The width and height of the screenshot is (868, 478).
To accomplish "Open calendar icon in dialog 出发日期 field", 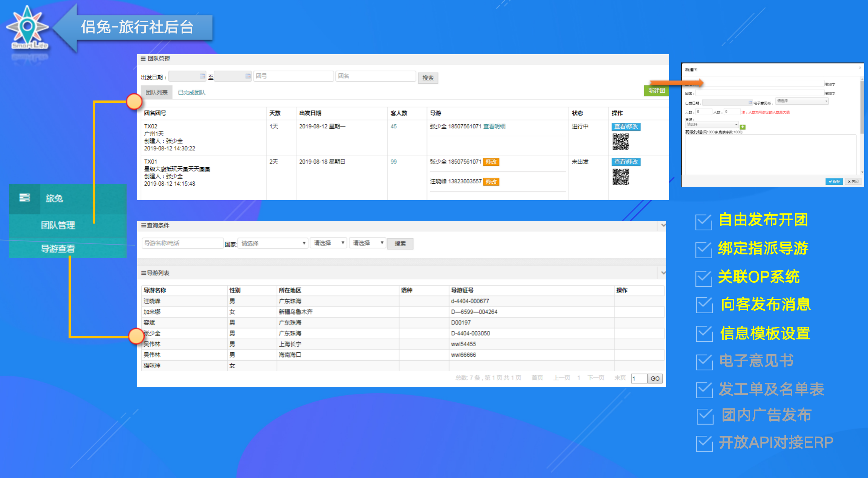I will point(750,102).
